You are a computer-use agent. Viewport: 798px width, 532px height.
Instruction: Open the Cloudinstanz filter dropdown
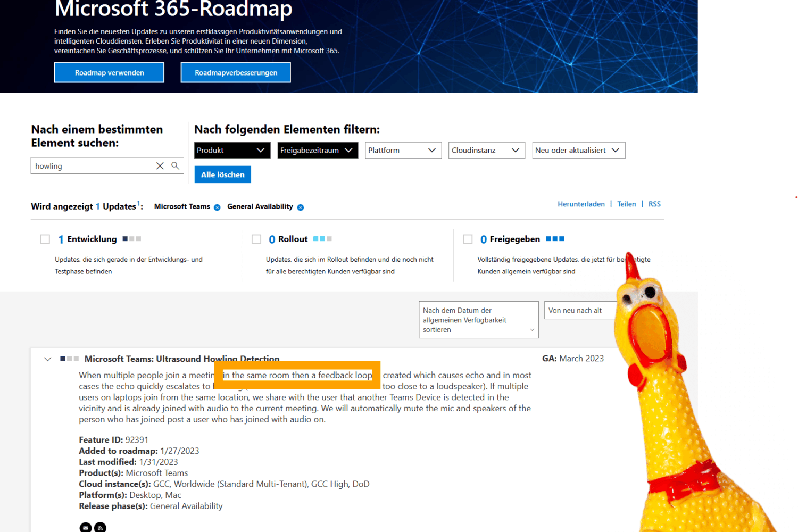pyautogui.click(x=486, y=150)
